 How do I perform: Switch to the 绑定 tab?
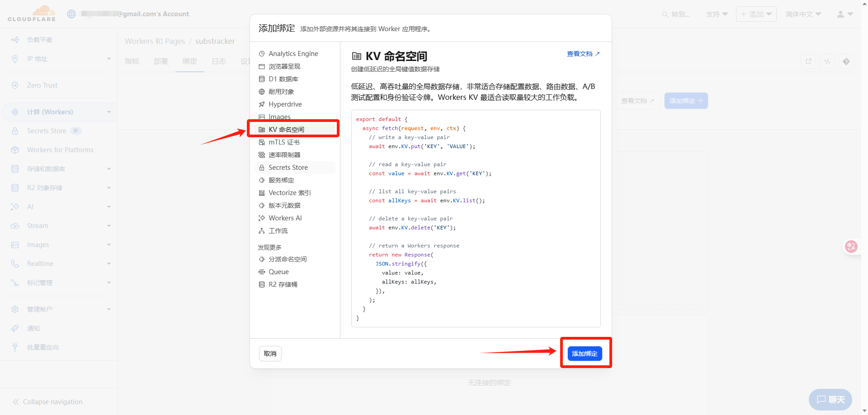pyautogui.click(x=190, y=61)
